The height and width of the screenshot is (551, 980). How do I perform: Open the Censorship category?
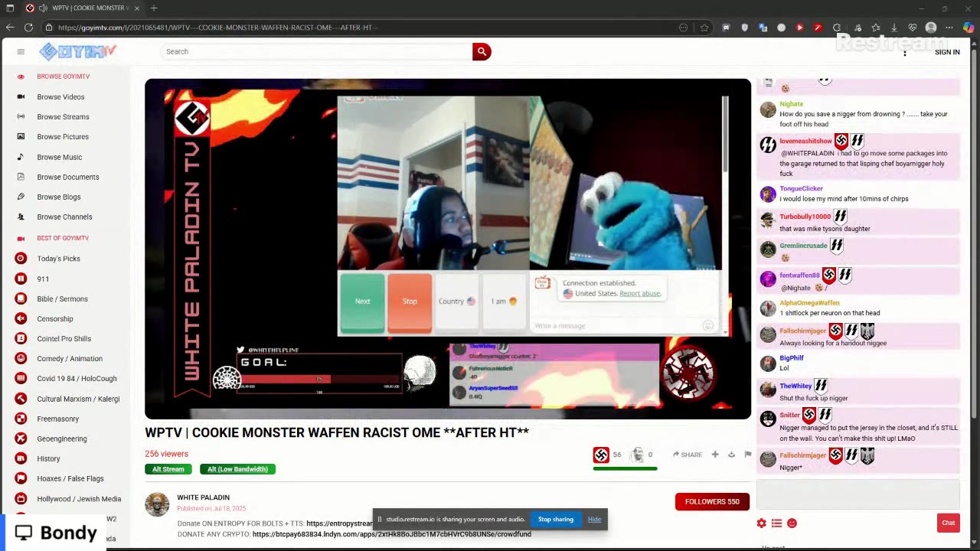coord(55,318)
